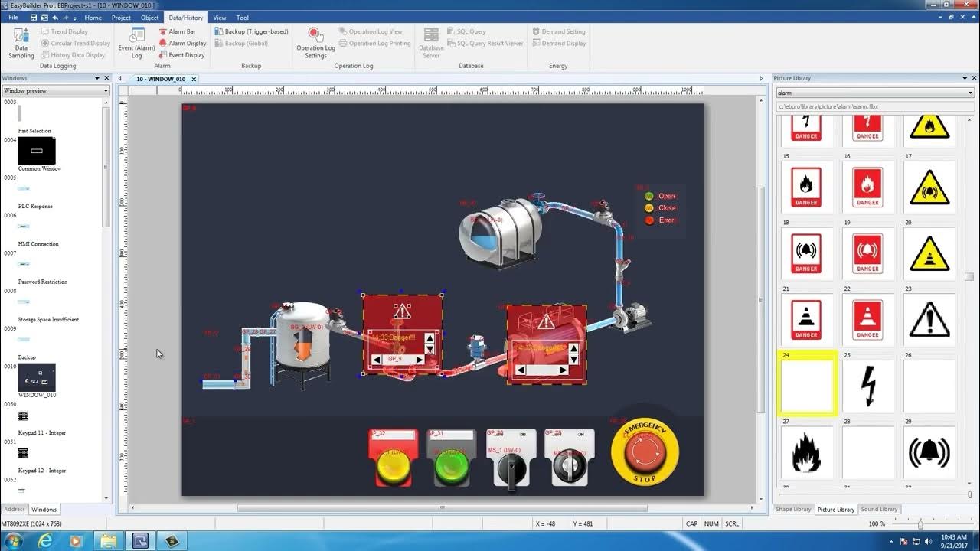Open the File menu dropdown

[13, 18]
